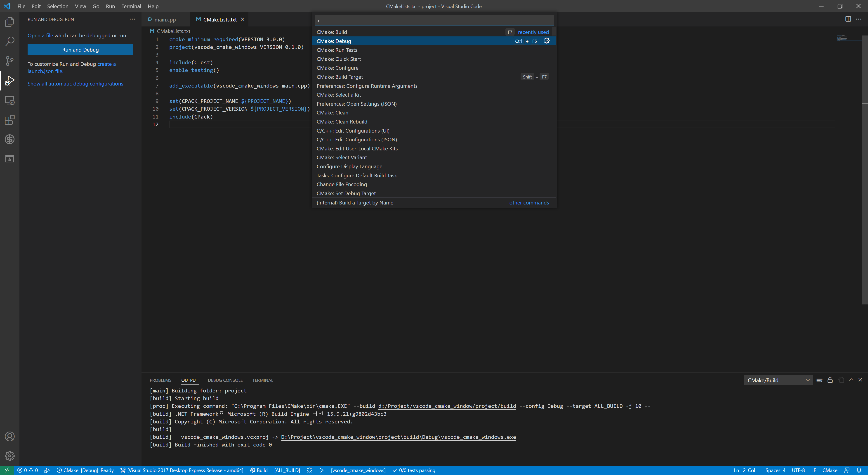Screen dimensions: 868x475
Task: Open editor More Actions ellipsis
Action: click(x=859, y=19)
